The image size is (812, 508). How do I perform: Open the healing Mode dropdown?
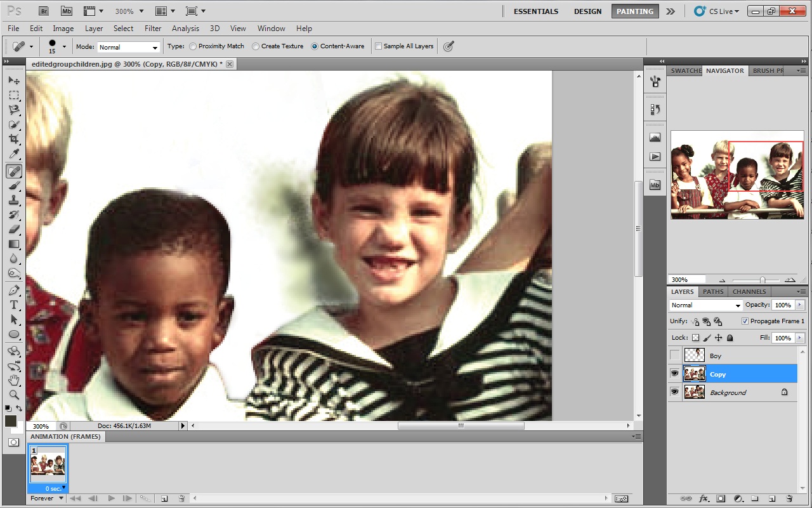pyautogui.click(x=128, y=47)
